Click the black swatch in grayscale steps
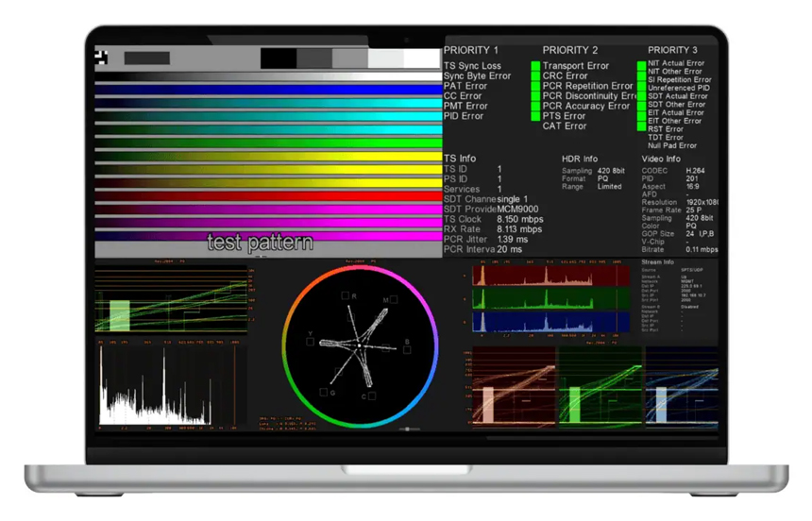 [278, 59]
